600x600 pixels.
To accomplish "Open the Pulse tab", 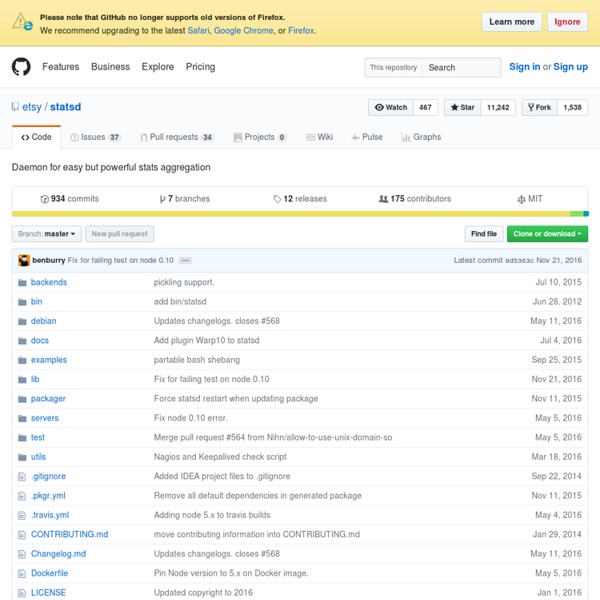I will coord(367,137).
